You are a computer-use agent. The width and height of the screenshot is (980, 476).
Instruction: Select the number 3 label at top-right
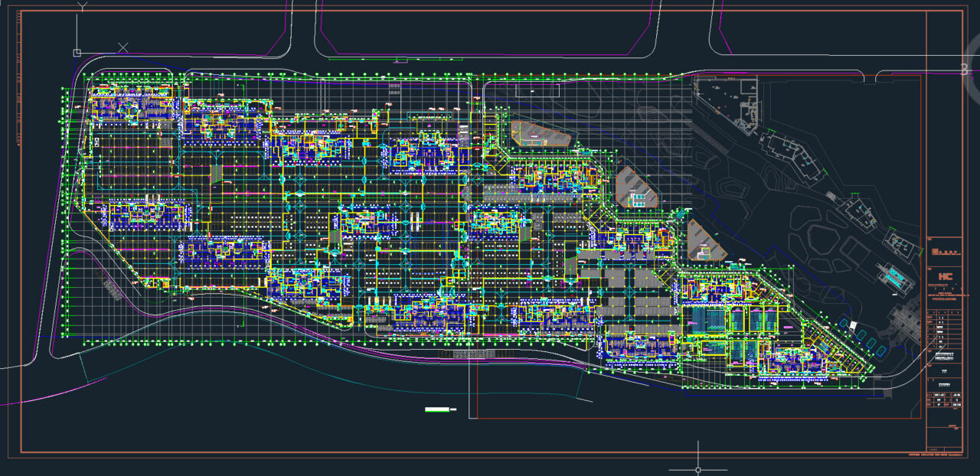pyautogui.click(x=964, y=70)
